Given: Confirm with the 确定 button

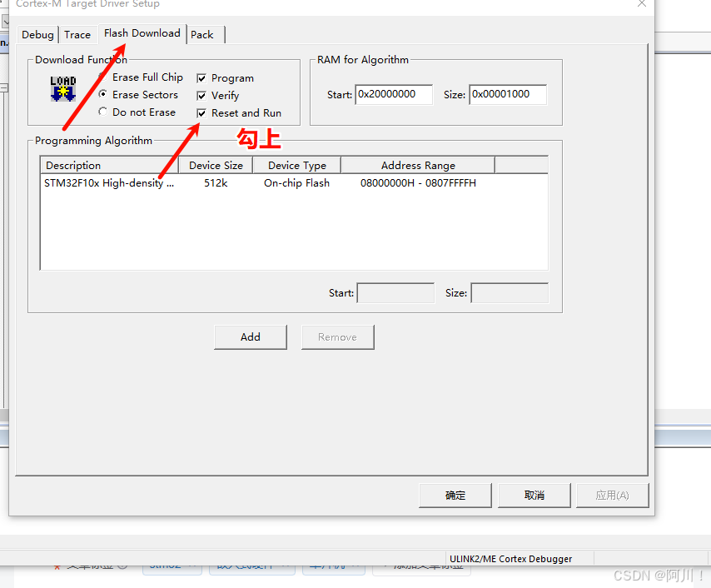Looking at the screenshot, I should click(455, 496).
